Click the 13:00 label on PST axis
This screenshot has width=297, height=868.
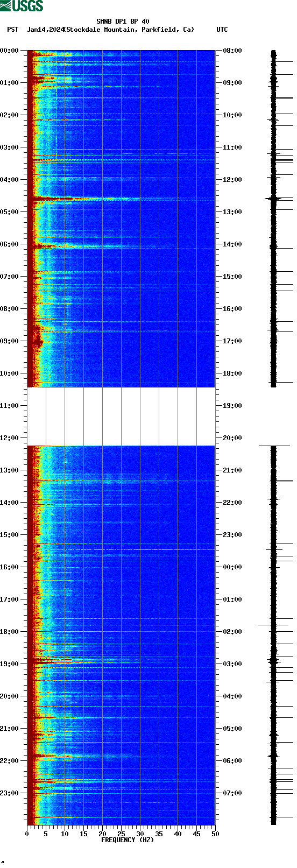tap(10, 470)
